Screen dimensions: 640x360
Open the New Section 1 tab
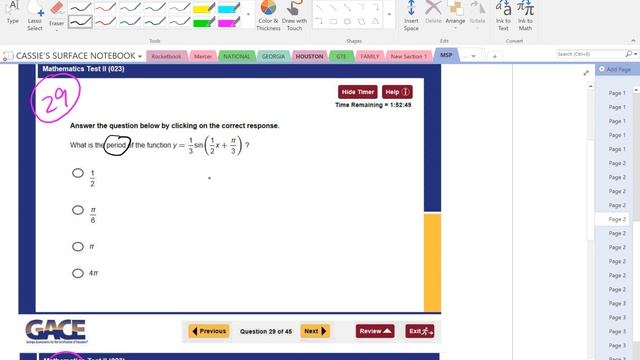pos(409,56)
